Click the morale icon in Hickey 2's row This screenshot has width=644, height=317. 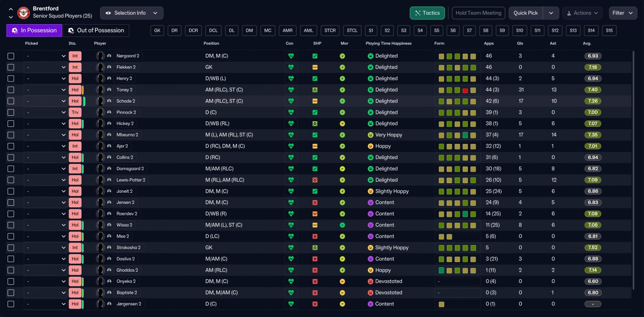point(342,123)
